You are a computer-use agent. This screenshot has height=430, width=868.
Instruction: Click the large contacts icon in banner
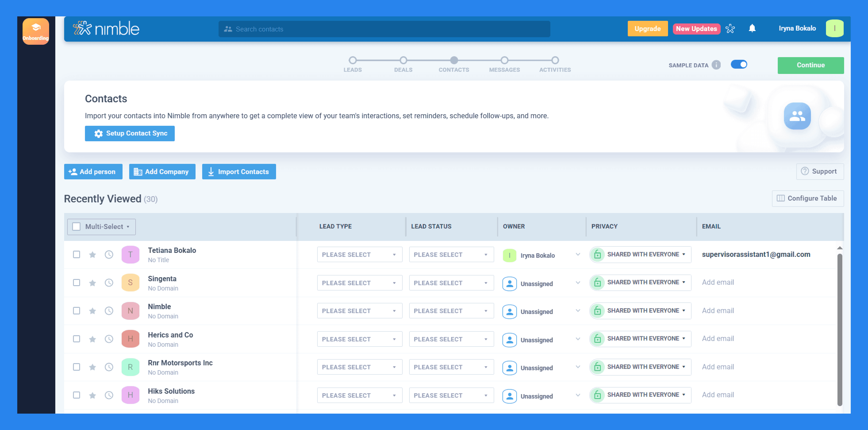click(797, 116)
